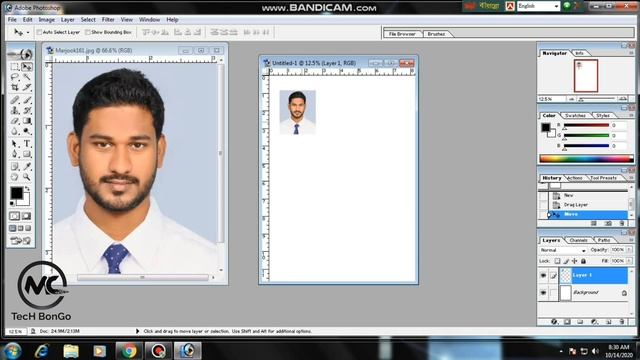This screenshot has width=640, height=360.
Task: Select the Brush tool
Action: click(x=27, y=100)
